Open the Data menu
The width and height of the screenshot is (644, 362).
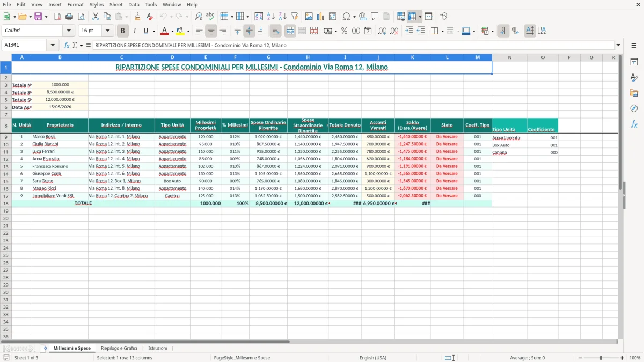coord(134,4)
